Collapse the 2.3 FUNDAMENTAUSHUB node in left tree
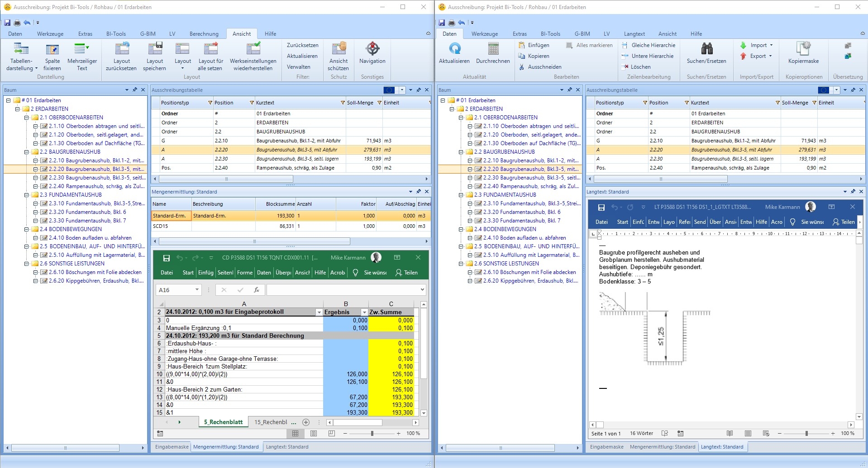868x468 pixels. click(27, 195)
